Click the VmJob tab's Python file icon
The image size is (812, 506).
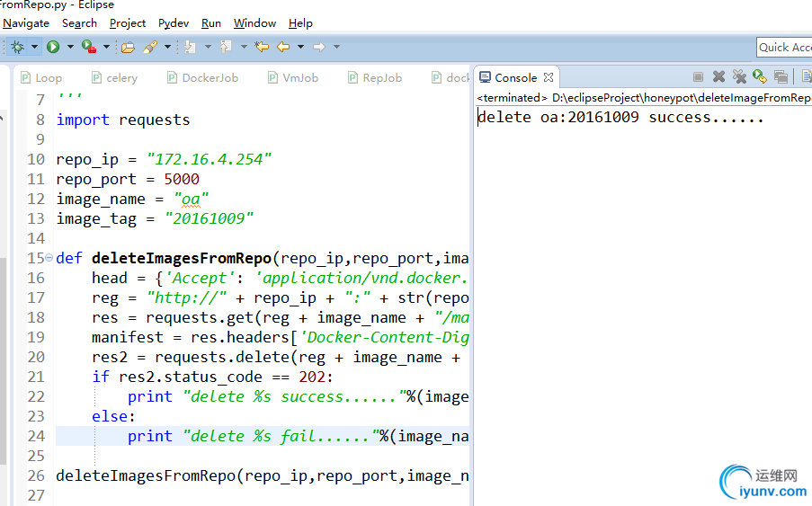(272, 77)
